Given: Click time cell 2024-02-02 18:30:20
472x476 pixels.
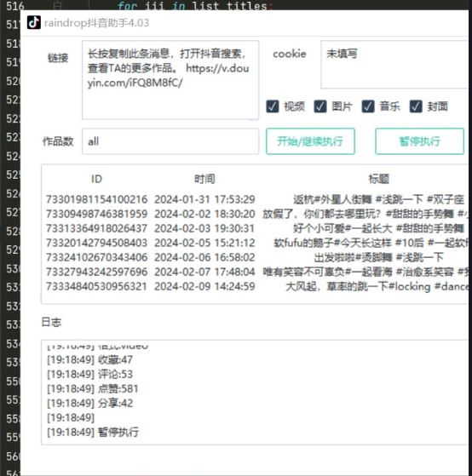Looking at the screenshot, I should tap(204, 214).
